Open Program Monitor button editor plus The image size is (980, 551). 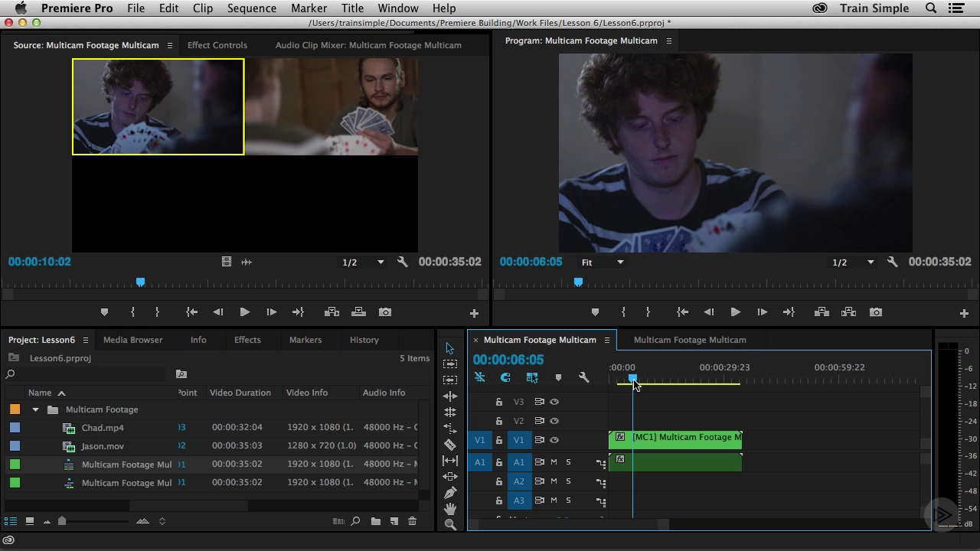pyautogui.click(x=964, y=313)
